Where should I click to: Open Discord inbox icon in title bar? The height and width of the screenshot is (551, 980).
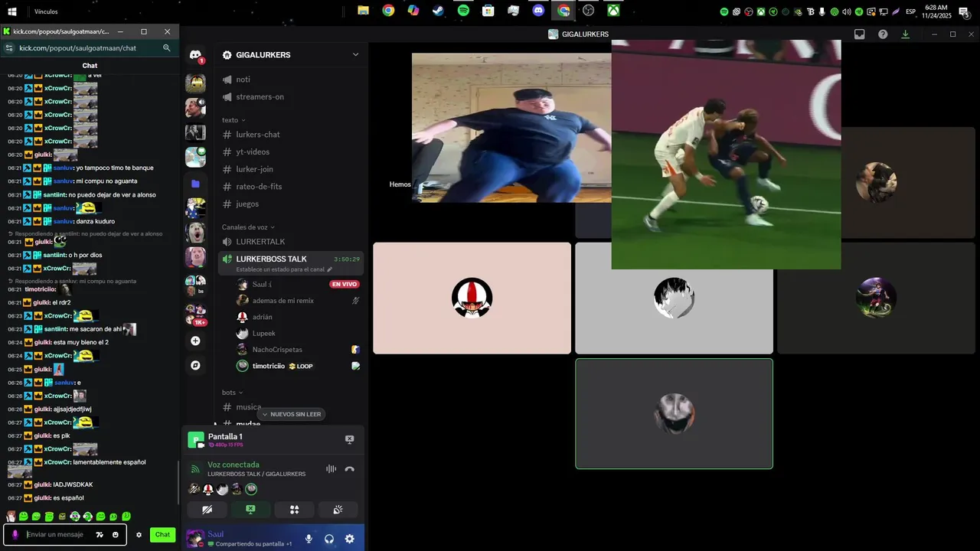point(860,34)
